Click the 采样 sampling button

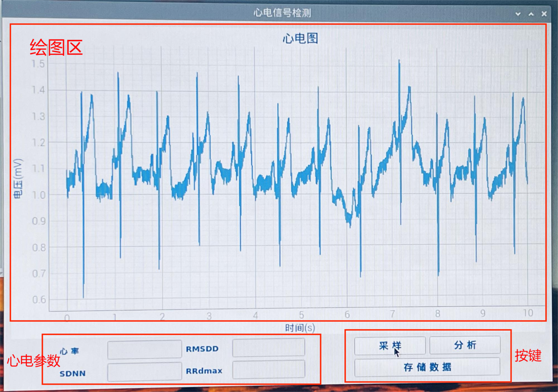tap(389, 346)
